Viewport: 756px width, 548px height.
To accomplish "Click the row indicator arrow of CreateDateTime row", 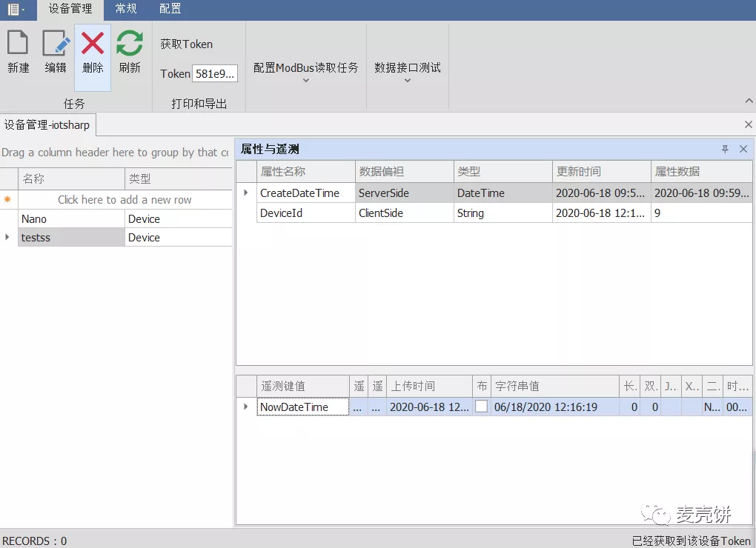I will (246, 193).
